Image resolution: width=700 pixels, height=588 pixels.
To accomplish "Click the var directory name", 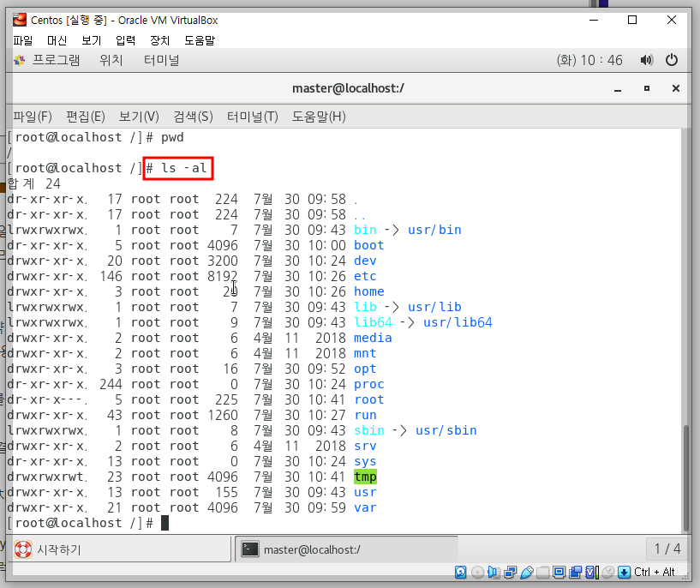I will pos(365,507).
